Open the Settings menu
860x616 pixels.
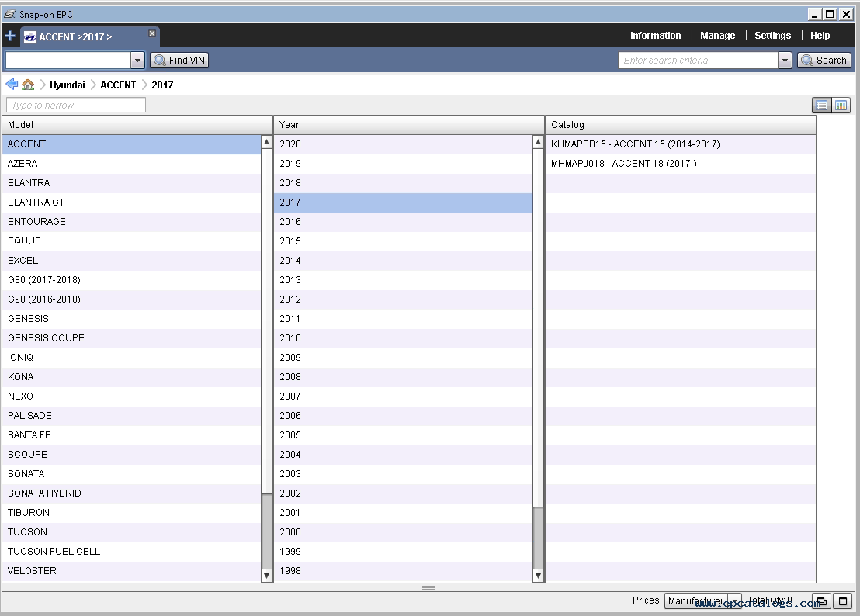tap(772, 36)
